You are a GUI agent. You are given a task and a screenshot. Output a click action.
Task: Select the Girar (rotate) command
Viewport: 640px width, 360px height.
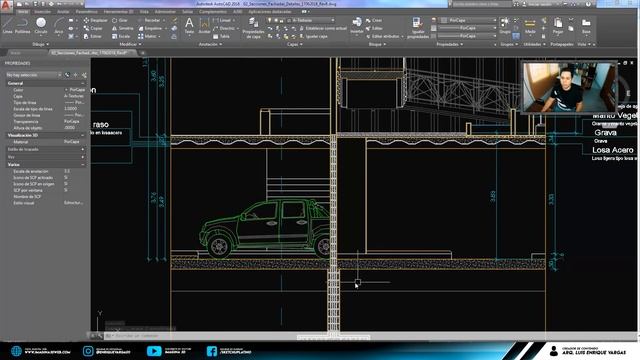tap(120, 20)
